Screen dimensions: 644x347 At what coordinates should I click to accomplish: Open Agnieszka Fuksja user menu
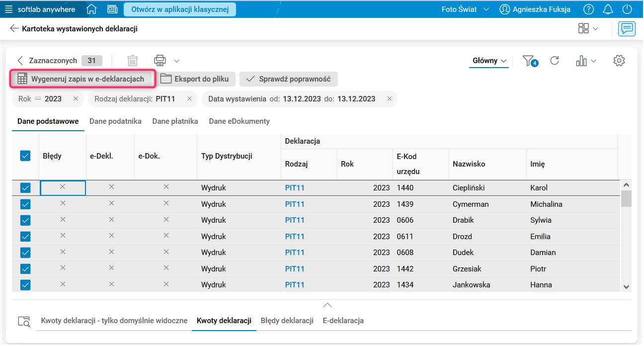535,9
